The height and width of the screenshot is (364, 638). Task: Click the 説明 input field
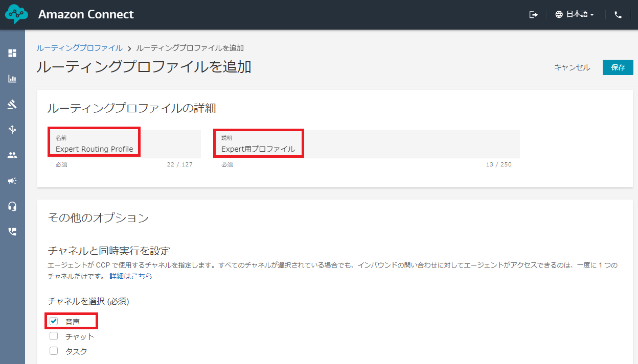tap(367, 144)
